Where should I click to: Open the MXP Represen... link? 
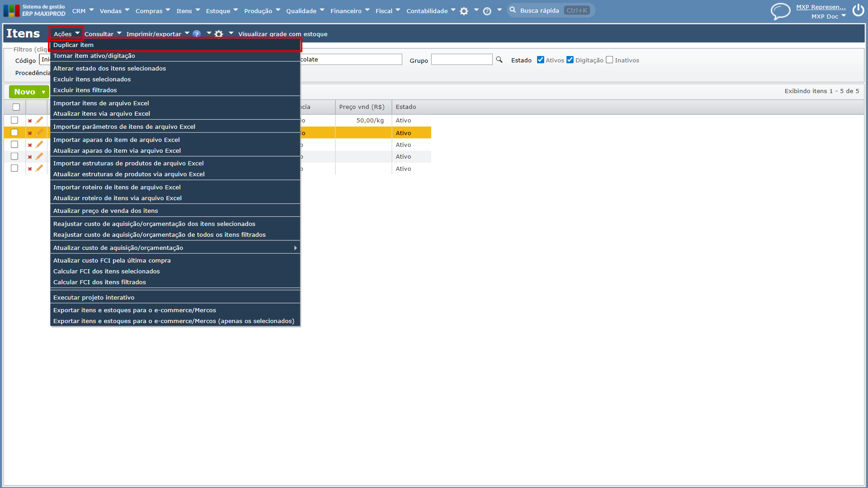coord(821,7)
